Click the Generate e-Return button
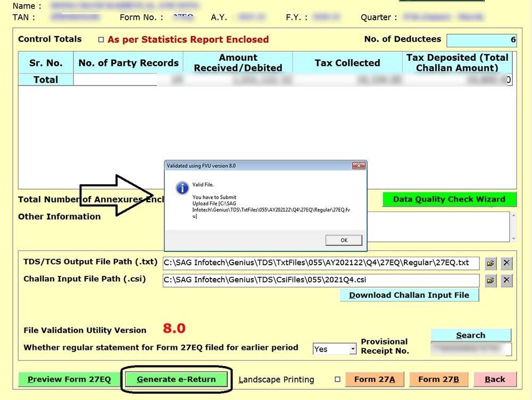 (177, 379)
